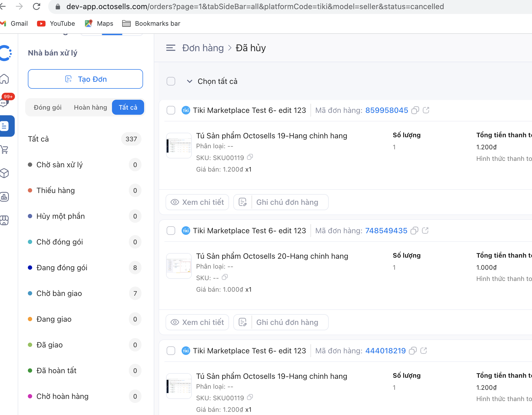This screenshot has height=415, width=532.
Task: Click the note icon for order 859958045
Action: 243,202
